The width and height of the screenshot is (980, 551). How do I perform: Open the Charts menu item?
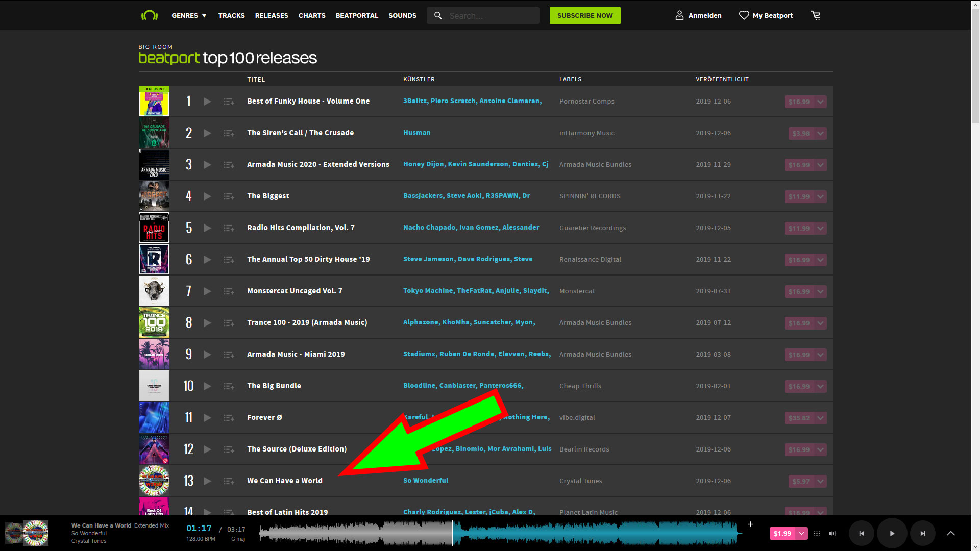311,16
